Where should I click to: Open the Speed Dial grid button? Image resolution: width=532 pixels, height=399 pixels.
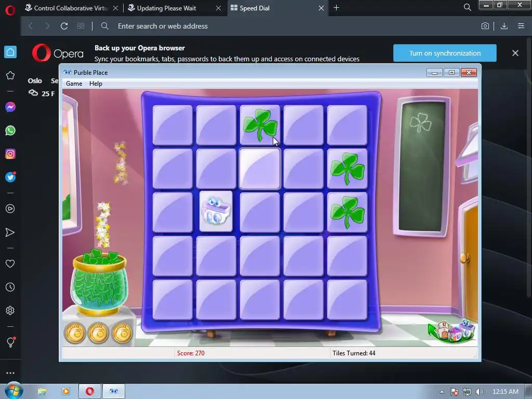point(81,26)
